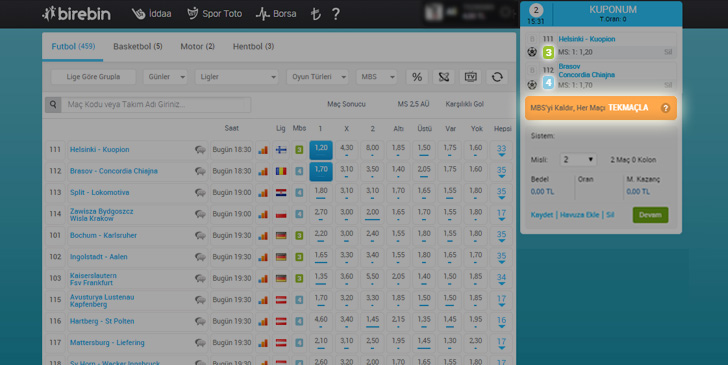Expand all 33 bets for Helsinki - Kuopion
Screen dimensions: 728x365
pyautogui.click(x=501, y=150)
